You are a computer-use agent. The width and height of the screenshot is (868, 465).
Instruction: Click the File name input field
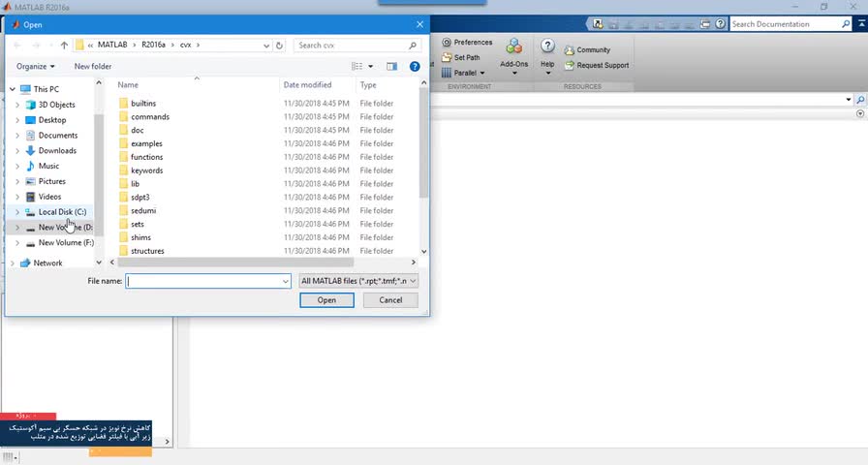(x=203, y=281)
